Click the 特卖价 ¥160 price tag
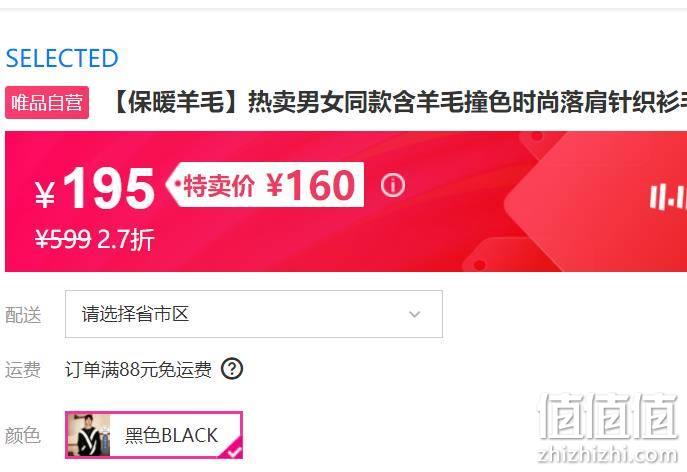Viewport: 687px width, 472px height. (x=265, y=185)
